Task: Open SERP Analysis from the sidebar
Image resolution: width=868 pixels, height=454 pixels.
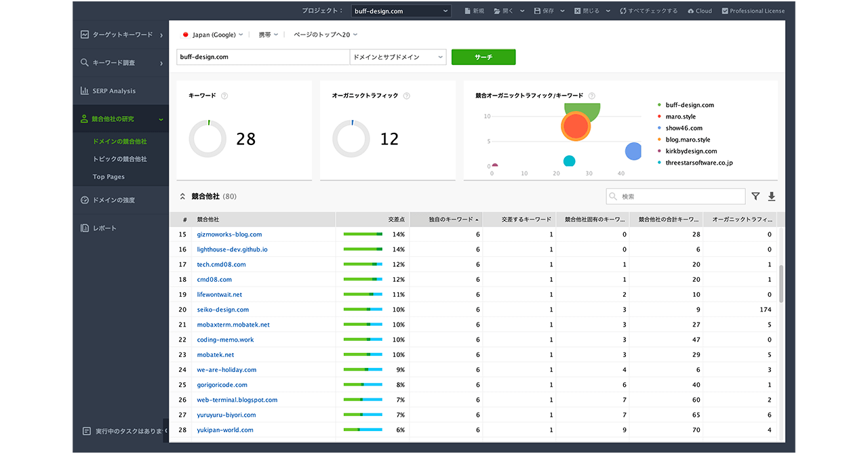Action: (114, 91)
